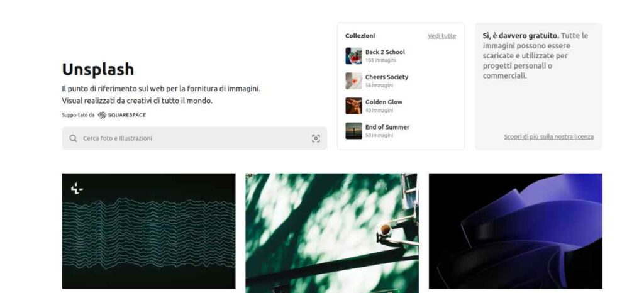Click the Squarespace logo
This screenshot has width=644, height=293.
coord(121,115)
